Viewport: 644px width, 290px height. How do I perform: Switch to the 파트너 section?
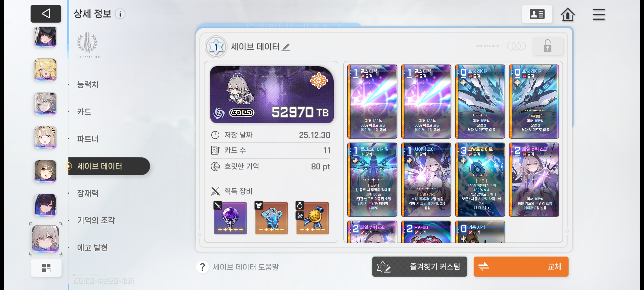point(88,139)
